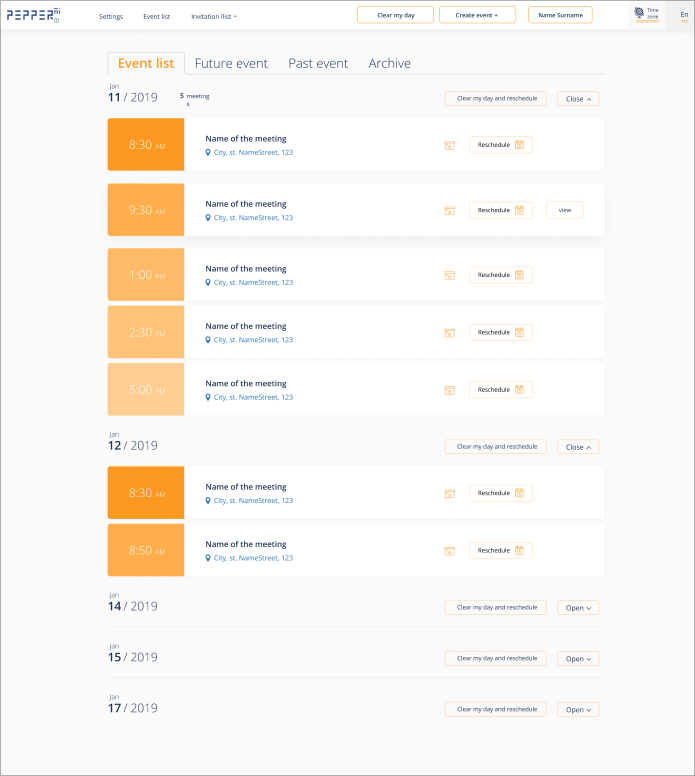Reschedule the 1:00 PM meeting

(501, 275)
